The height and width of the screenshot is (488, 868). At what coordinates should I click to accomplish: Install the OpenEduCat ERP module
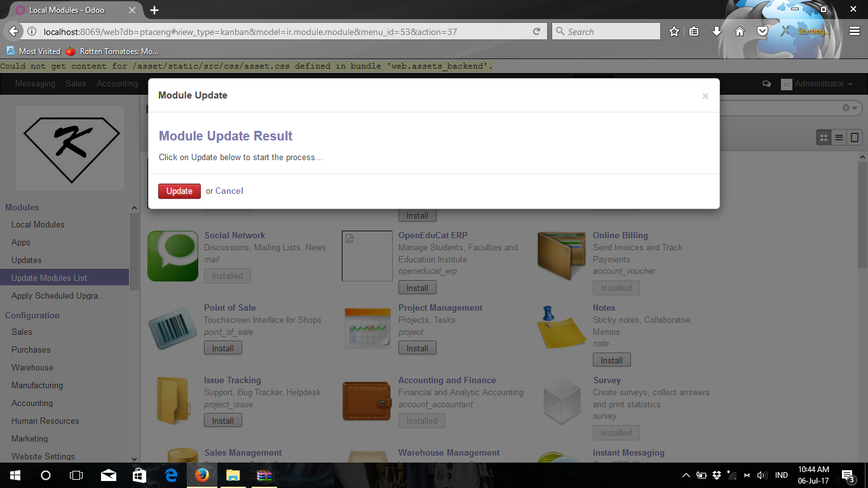[x=417, y=288]
